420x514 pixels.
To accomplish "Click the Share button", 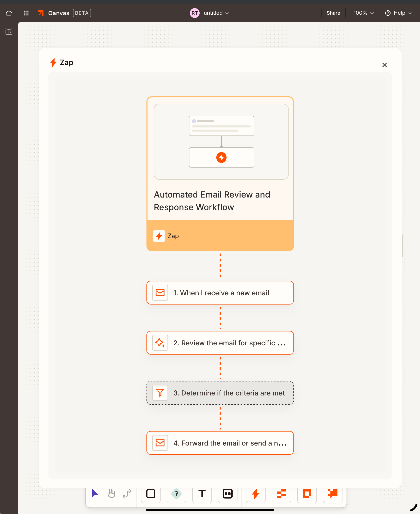I will click(x=333, y=13).
